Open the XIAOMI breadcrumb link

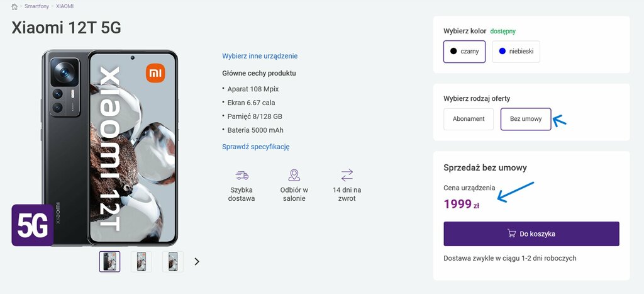[x=65, y=6]
